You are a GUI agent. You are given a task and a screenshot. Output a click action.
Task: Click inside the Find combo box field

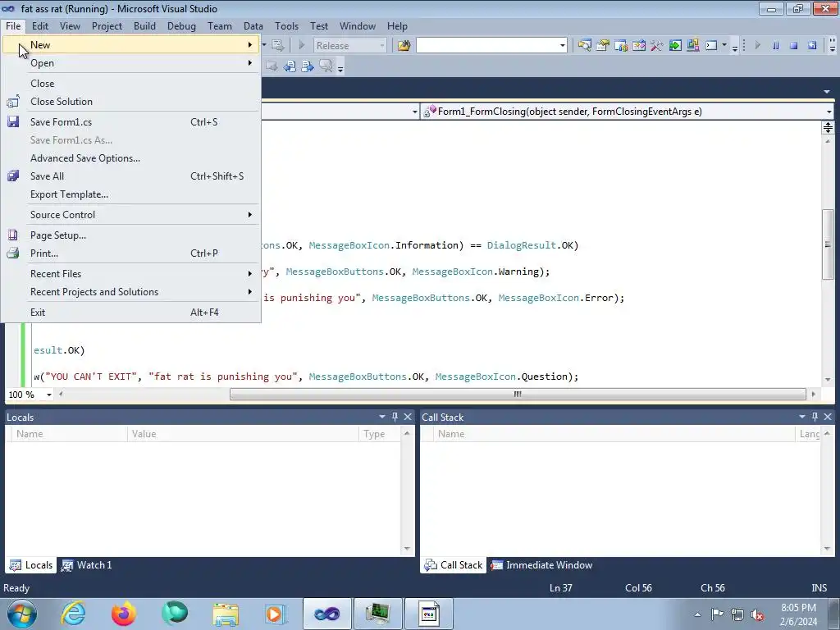(487, 46)
